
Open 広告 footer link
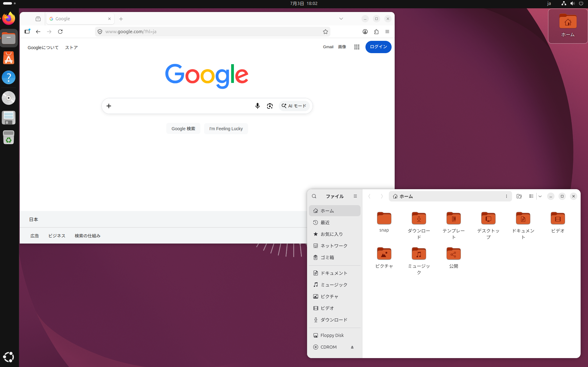coord(35,236)
